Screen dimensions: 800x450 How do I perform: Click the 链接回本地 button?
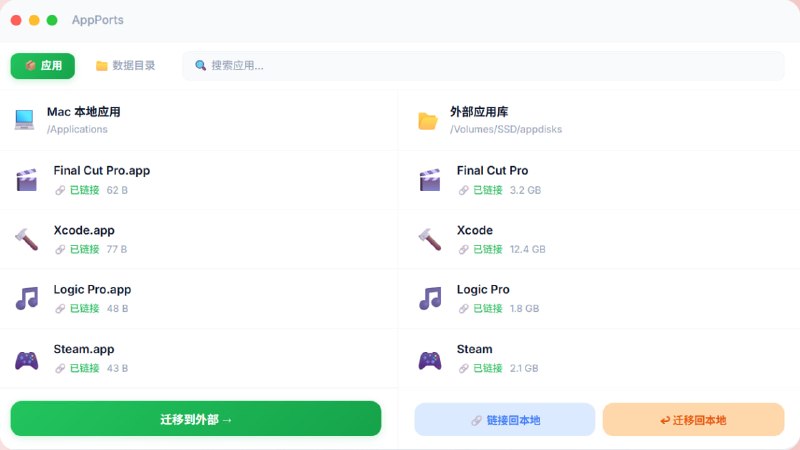pos(505,420)
